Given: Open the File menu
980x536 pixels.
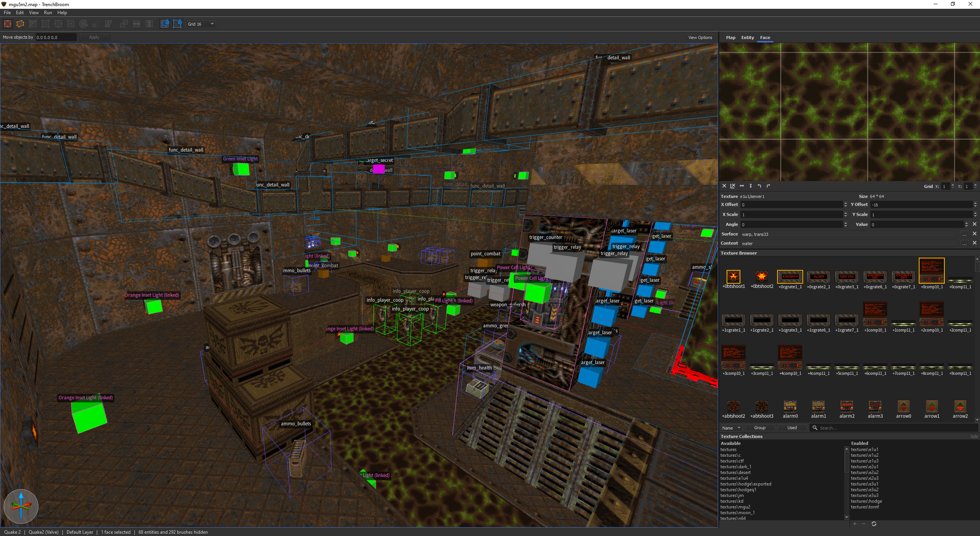Looking at the screenshot, I should tap(7, 13).
